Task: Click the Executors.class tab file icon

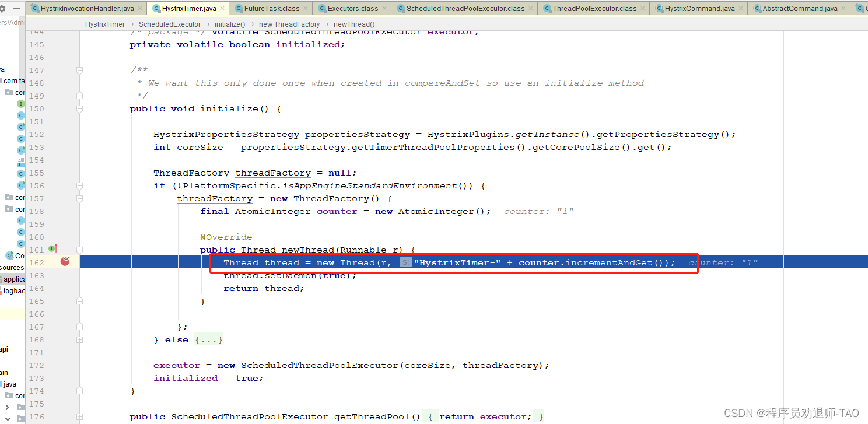Action: tap(321, 9)
